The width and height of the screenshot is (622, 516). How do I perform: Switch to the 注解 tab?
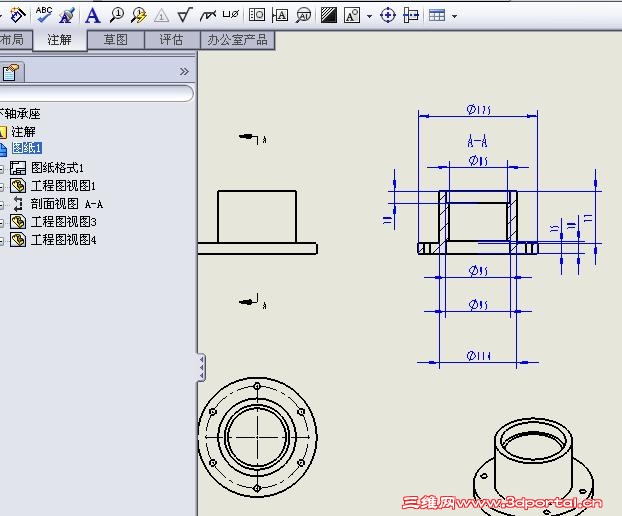click(60, 40)
